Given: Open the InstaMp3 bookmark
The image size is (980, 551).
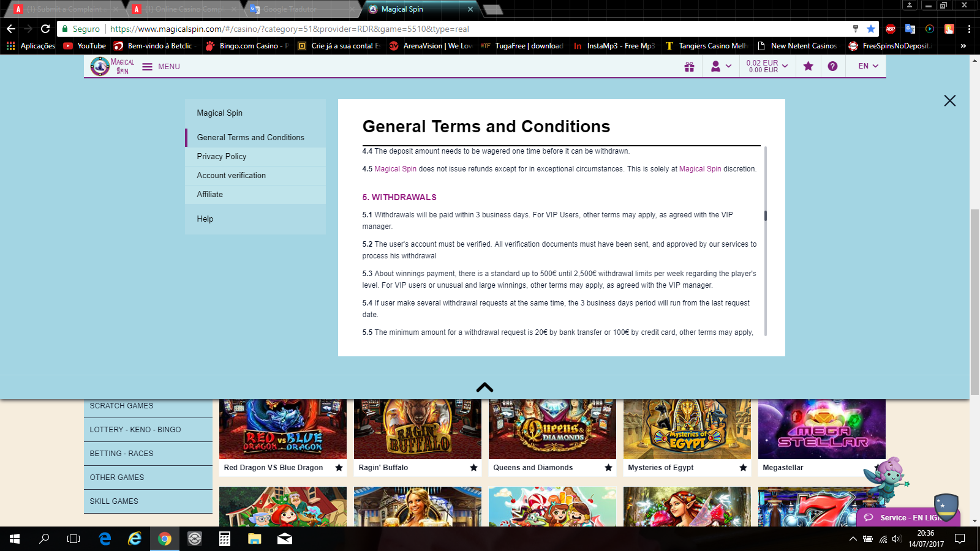Looking at the screenshot, I should pyautogui.click(x=614, y=46).
